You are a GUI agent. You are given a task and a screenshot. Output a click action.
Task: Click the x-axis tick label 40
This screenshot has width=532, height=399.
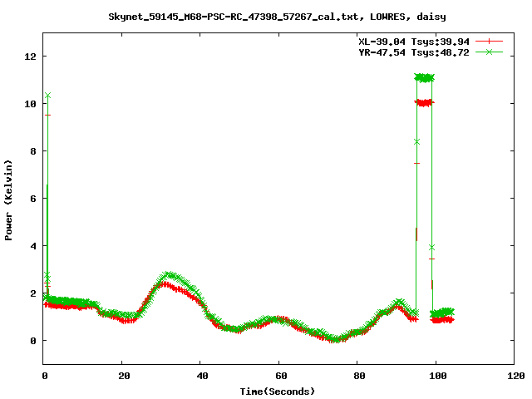pos(202,376)
